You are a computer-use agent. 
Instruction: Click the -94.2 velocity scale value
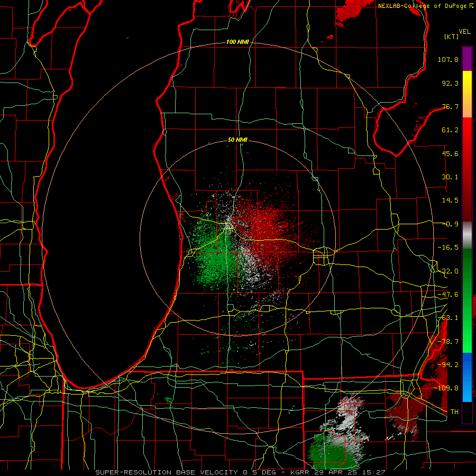tap(448, 365)
